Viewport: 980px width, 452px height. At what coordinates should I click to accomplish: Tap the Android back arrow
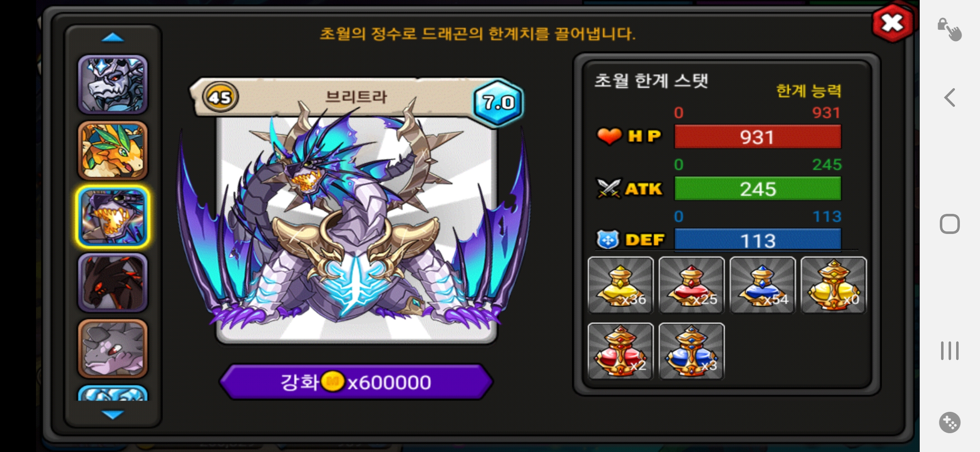coord(949,98)
